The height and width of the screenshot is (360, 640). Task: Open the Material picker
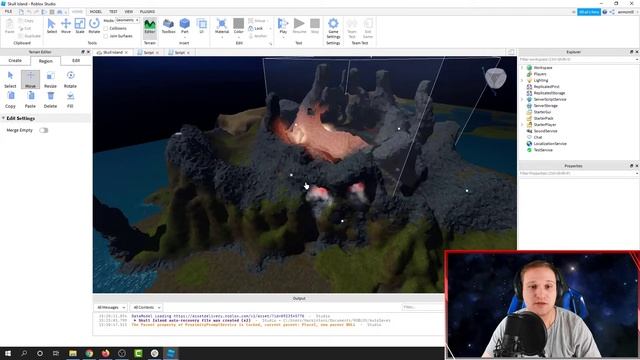coord(222,27)
